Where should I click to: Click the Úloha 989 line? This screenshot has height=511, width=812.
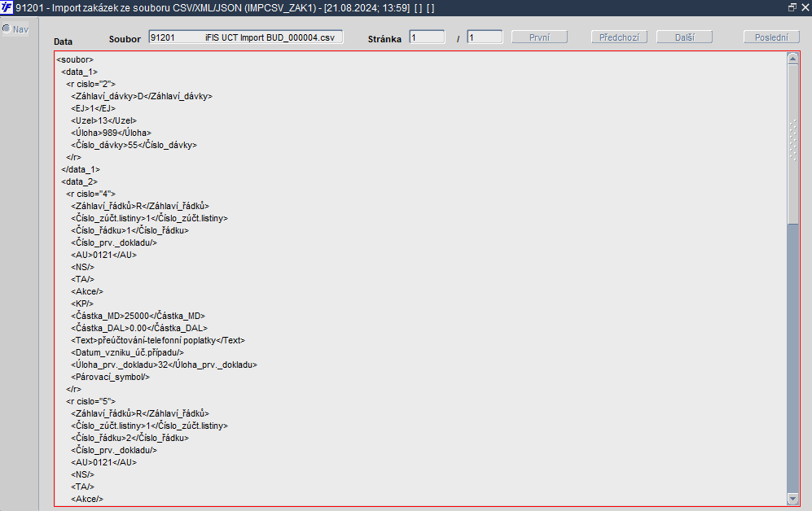coord(111,133)
